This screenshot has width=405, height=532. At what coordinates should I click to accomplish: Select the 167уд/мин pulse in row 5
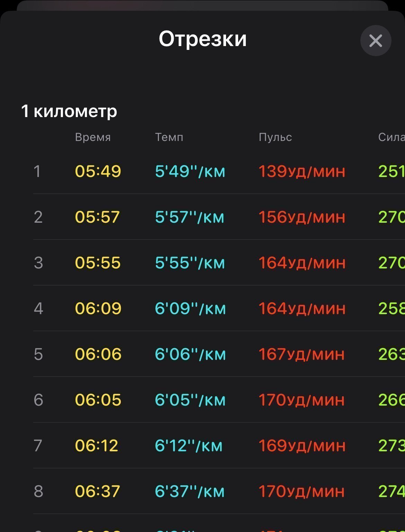click(x=301, y=354)
